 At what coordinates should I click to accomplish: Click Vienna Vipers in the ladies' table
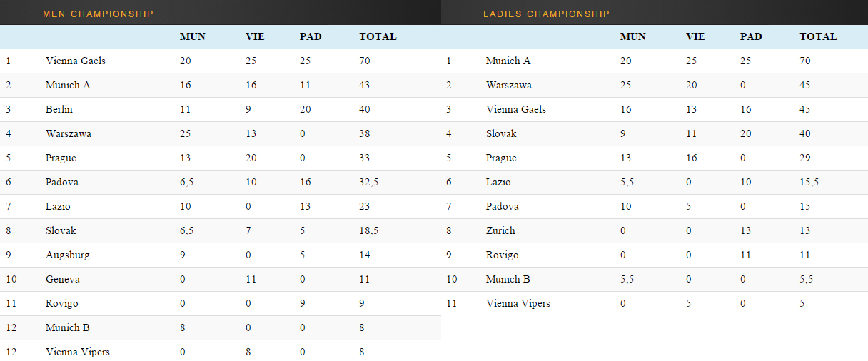tap(518, 303)
